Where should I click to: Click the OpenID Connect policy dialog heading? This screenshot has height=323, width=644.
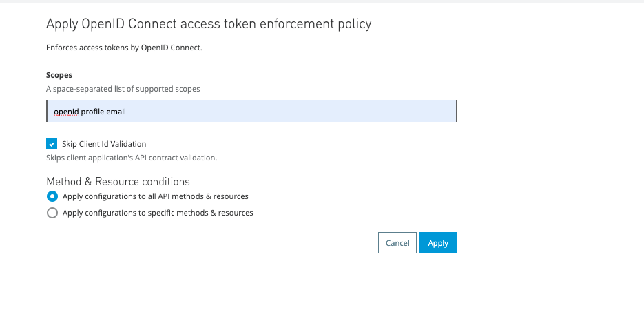tap(209, 24)
